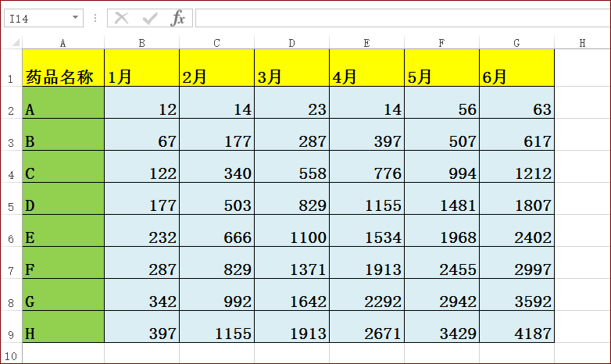Expand the Name Box dropdown arrow
611x364 pixels.
tap(75, 17)
